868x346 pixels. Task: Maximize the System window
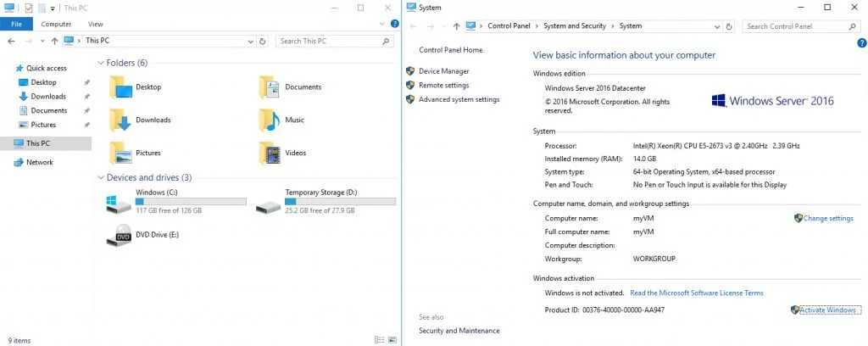point(827,7)
